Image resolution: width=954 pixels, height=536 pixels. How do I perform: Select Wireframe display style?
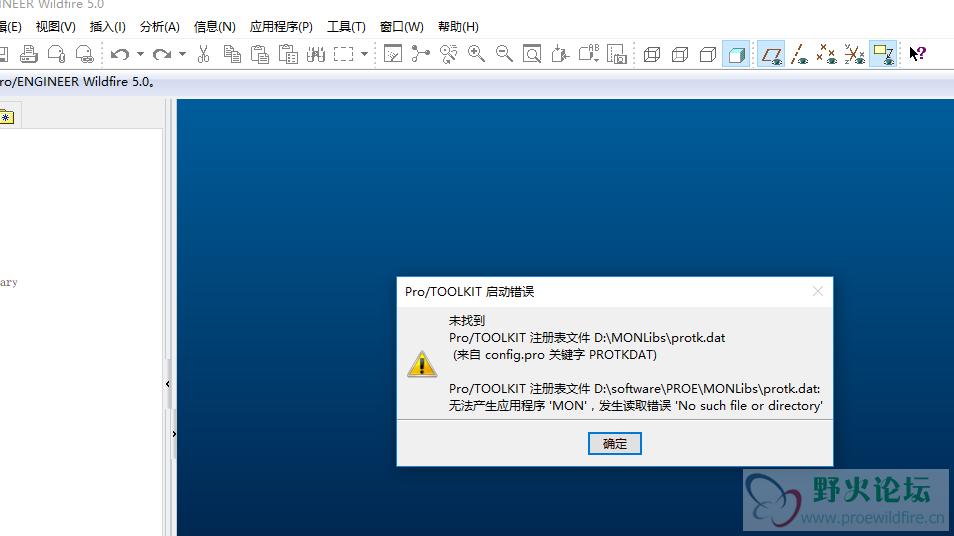[652, 54]
